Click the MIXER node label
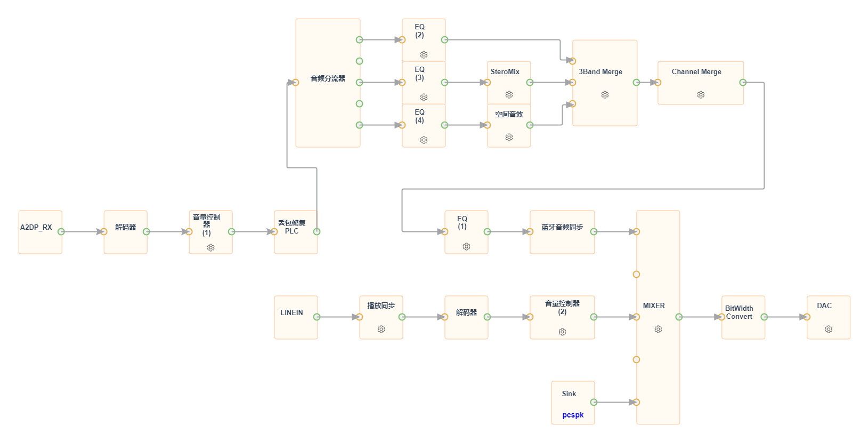The width and height of the screenshot is (868, 442). pyautogui.click(x=654, y=306)
